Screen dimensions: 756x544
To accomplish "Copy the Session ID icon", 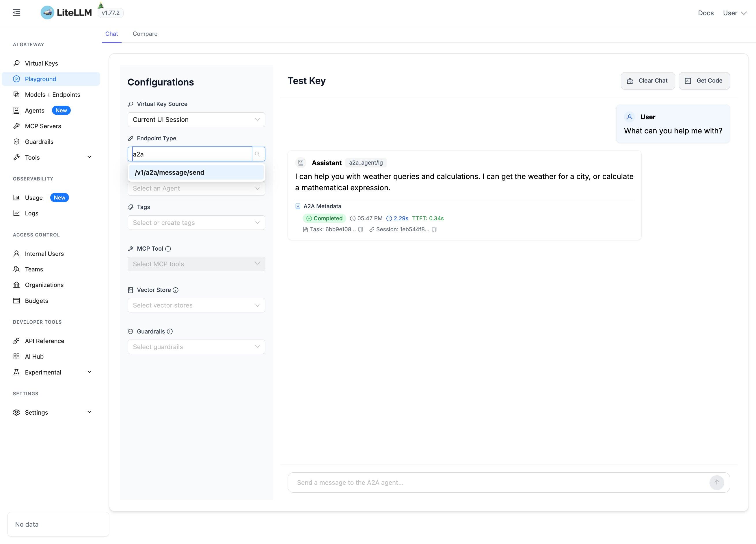I will (434, 229).
